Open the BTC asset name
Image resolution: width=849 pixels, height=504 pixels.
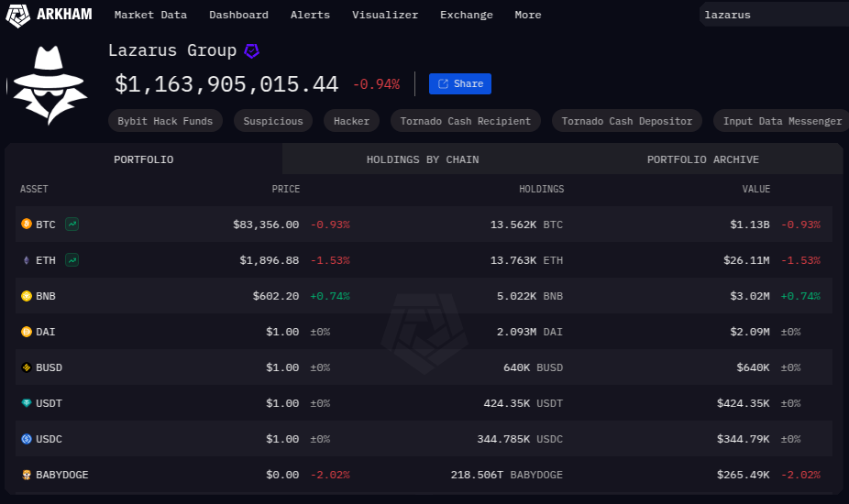(x=46, y=225)
